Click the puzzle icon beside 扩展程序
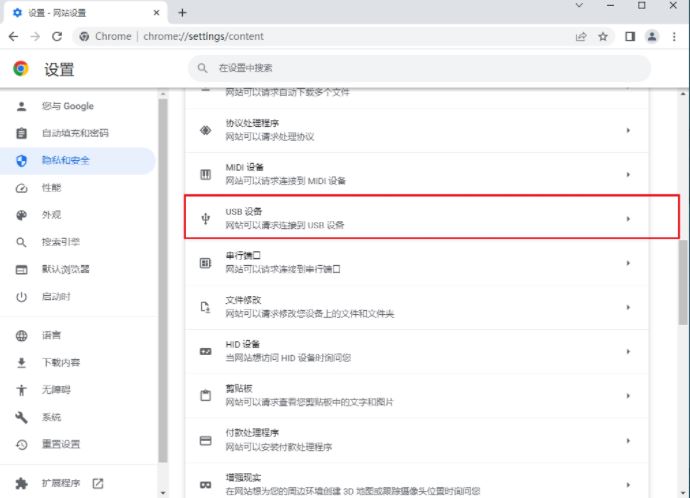690x498 pixels. (21, 483)
